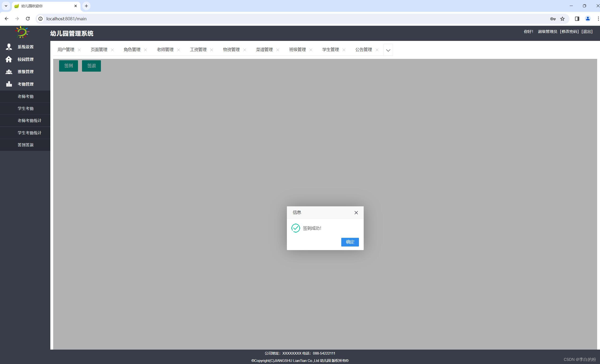Image resolution: width=600 pixels, height=364 pixels.
Task: Click the 退出 logout link
Action: click(587, 31)
